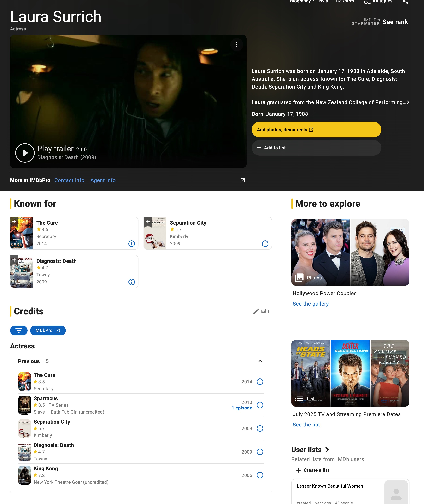
Task: Click Hollywood Power Couples title text
Action: tap(324, 293)
